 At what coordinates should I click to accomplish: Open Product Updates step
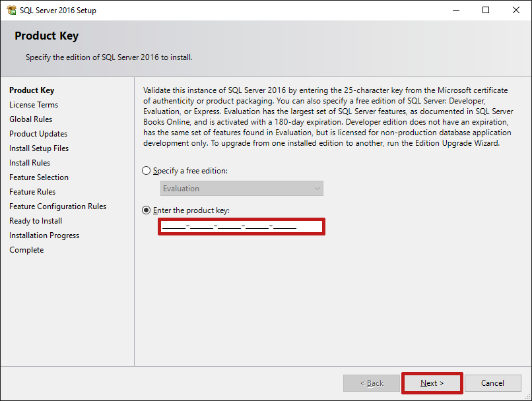(38, 134)
